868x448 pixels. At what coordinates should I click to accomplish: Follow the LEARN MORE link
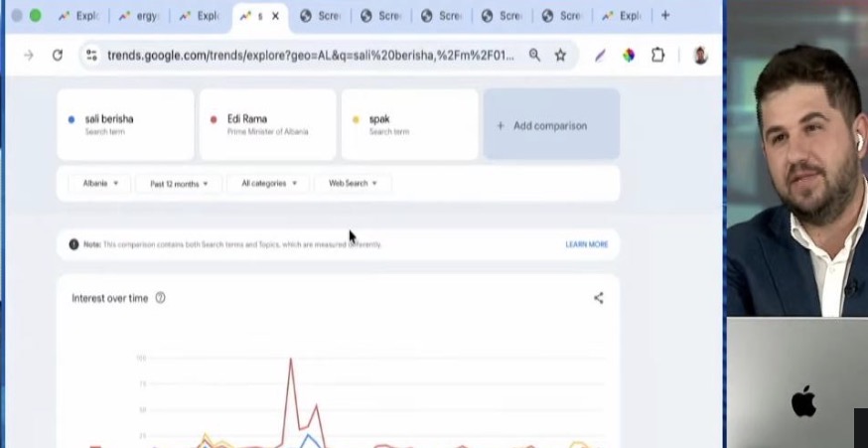tap(586, 244)
